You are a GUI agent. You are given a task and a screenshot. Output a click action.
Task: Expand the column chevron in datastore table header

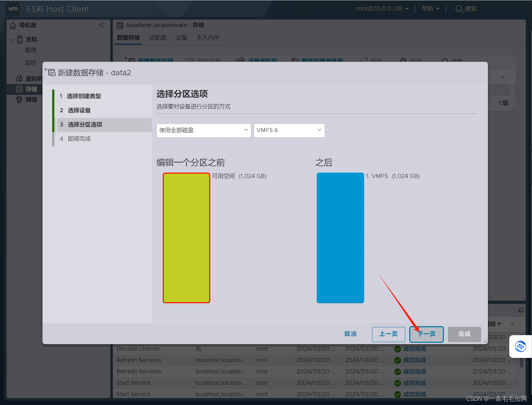click(x=503, y=77)
